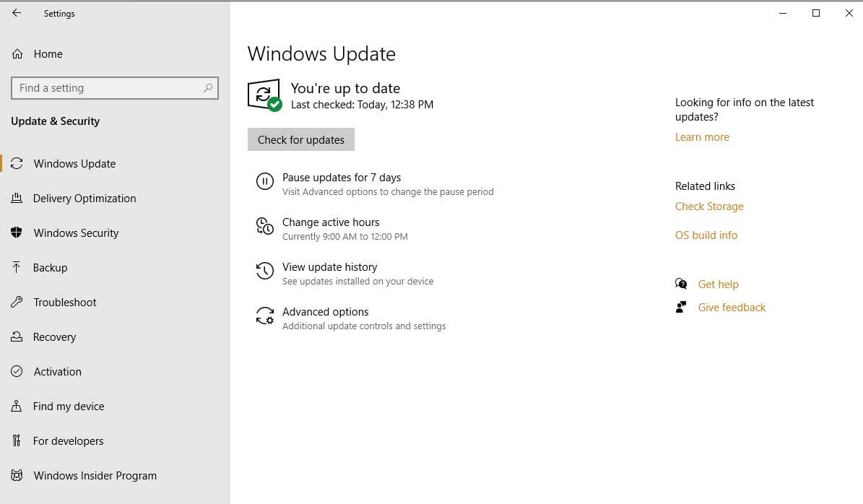Click 'See updates installed on your device' text
The image size is (863, 504).
click(x=357, y=281)
